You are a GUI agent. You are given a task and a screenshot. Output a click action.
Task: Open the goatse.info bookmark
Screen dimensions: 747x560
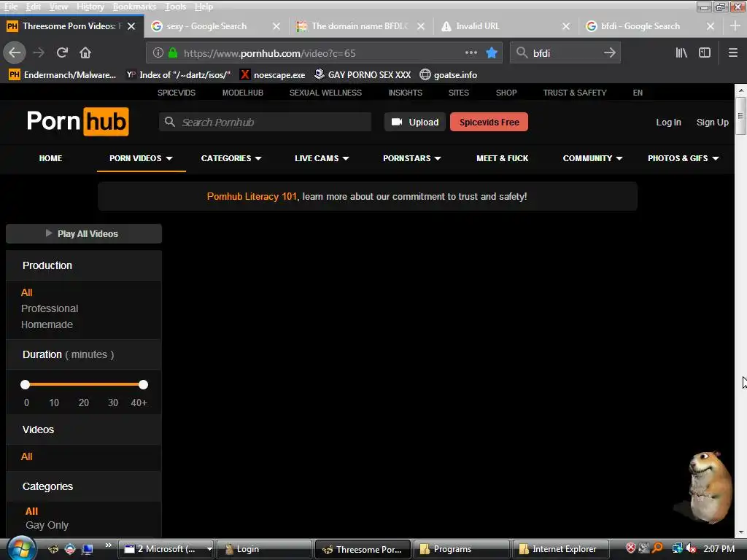pos(449,75)
